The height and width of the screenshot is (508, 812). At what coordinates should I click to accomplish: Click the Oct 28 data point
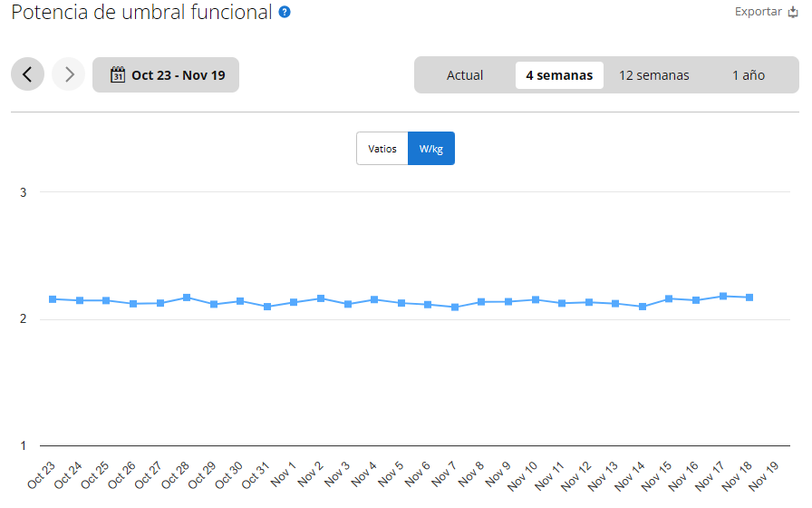point(187,298)
